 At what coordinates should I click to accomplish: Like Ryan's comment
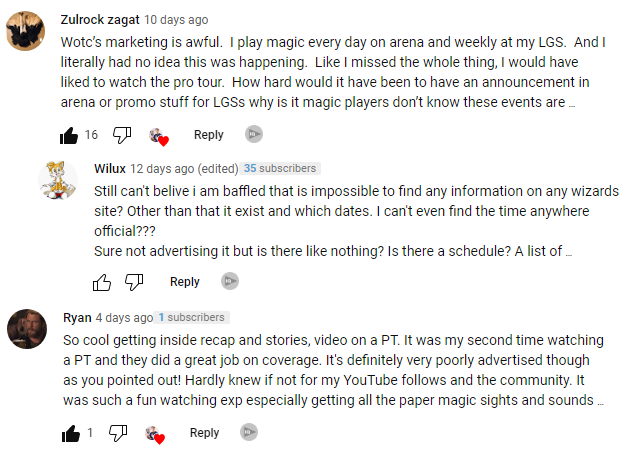click(69, 433)
